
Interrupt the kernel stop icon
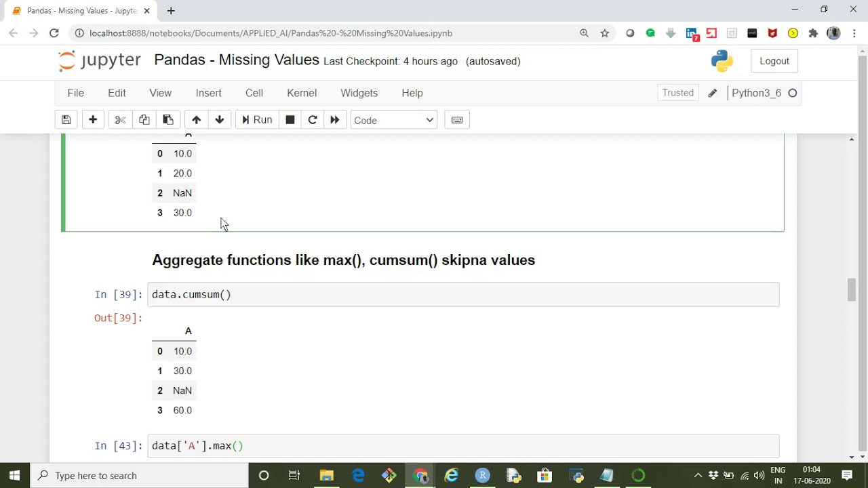pos(290,120)
